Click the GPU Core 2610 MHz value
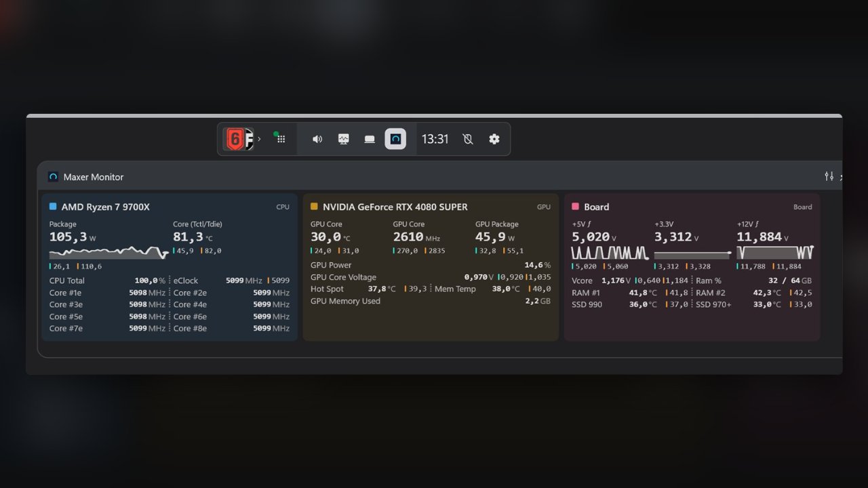 coord(416,237)
